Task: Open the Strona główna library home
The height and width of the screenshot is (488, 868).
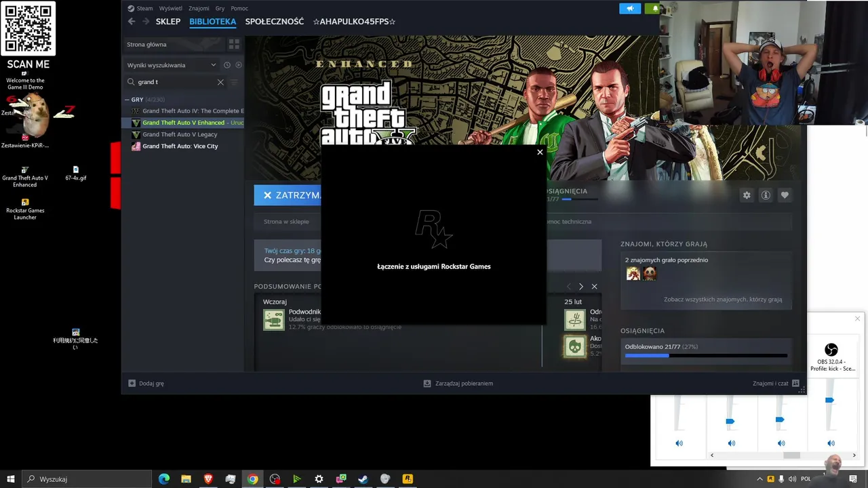Action: point(173,44)
